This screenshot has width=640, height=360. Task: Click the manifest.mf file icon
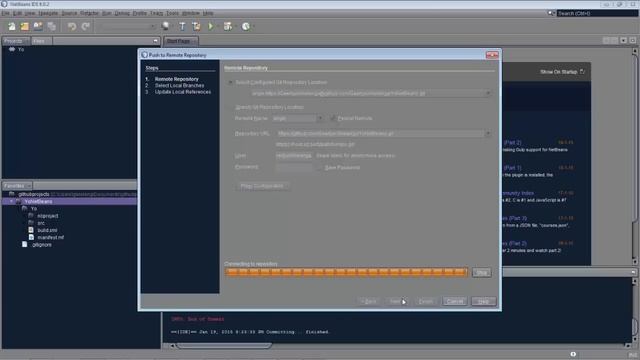click(31, 237)
